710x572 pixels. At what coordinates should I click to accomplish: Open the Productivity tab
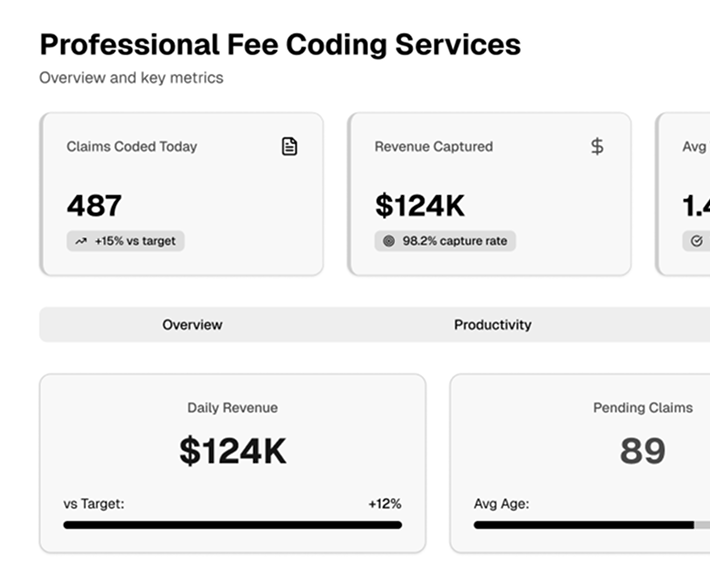coord(492,325)
